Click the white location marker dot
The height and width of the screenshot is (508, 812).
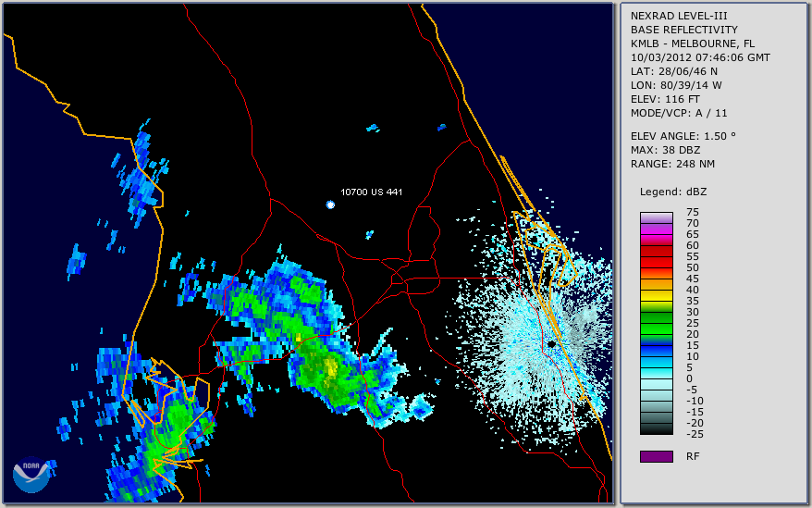click(x=330, y=204)
